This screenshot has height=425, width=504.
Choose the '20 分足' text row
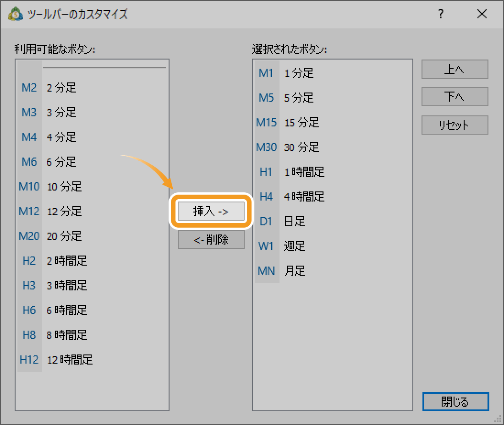click(64, 236)
